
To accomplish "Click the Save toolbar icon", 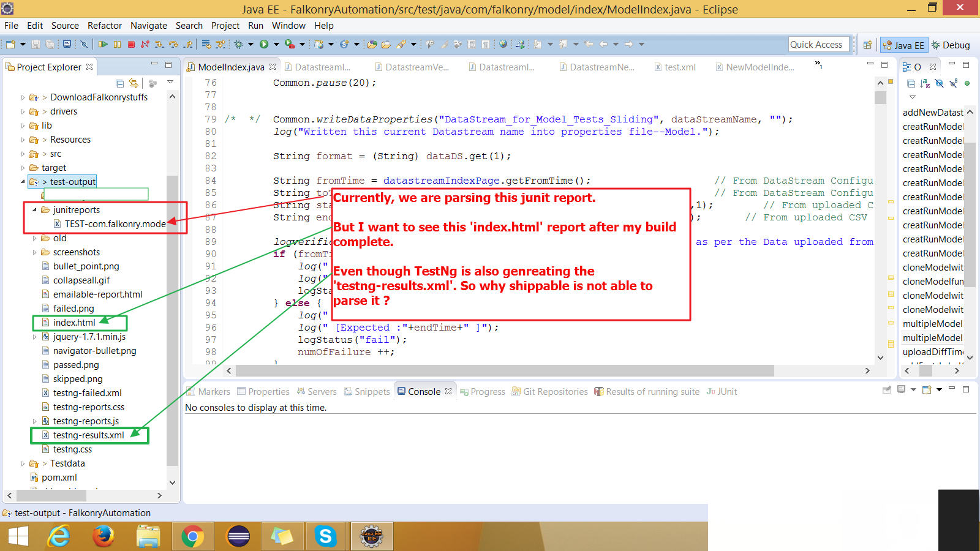I will (x=36, y=44).
